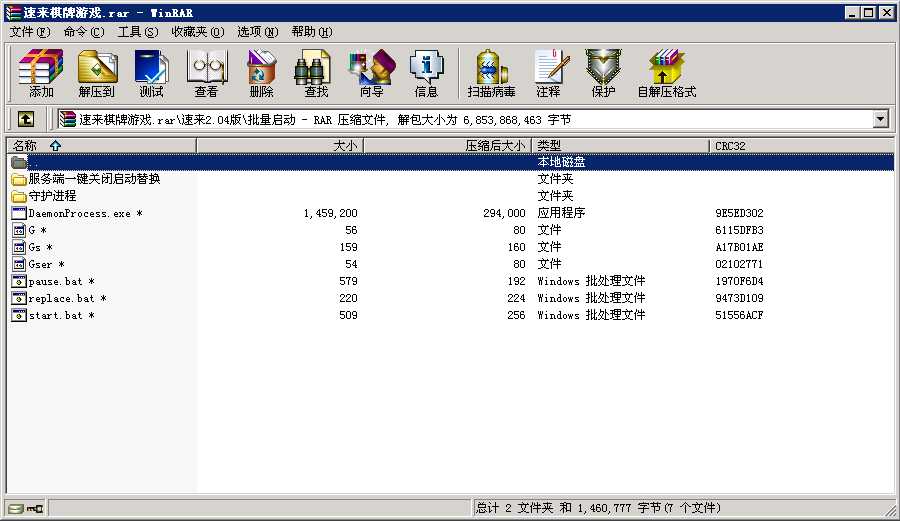This screenshot has width=900, height=521.
Task: Go up one folder with arrow button
Action: [25, 119]
